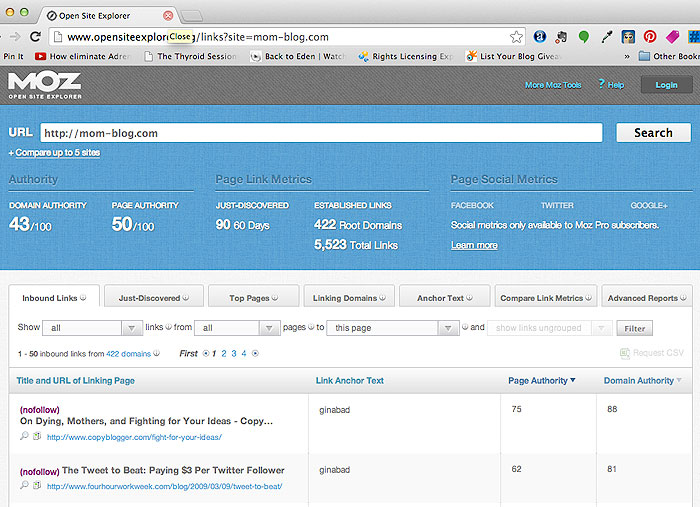
Task: Open the blue circular 'a' extension icon
Action: click(540, 37)
